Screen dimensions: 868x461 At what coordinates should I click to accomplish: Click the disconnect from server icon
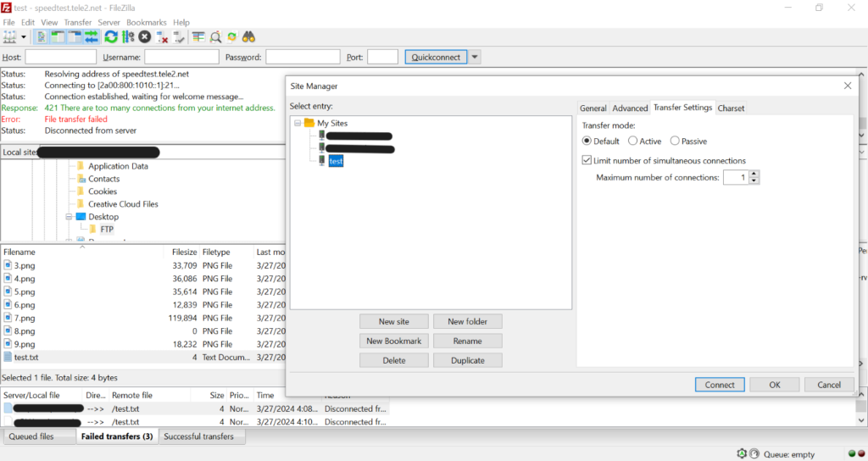(162, 37)
